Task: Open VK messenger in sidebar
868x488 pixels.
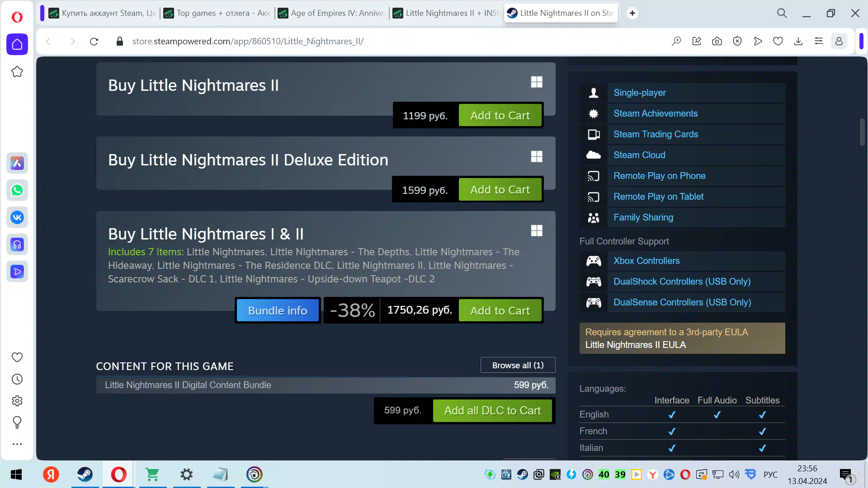Action: point(17,217)
